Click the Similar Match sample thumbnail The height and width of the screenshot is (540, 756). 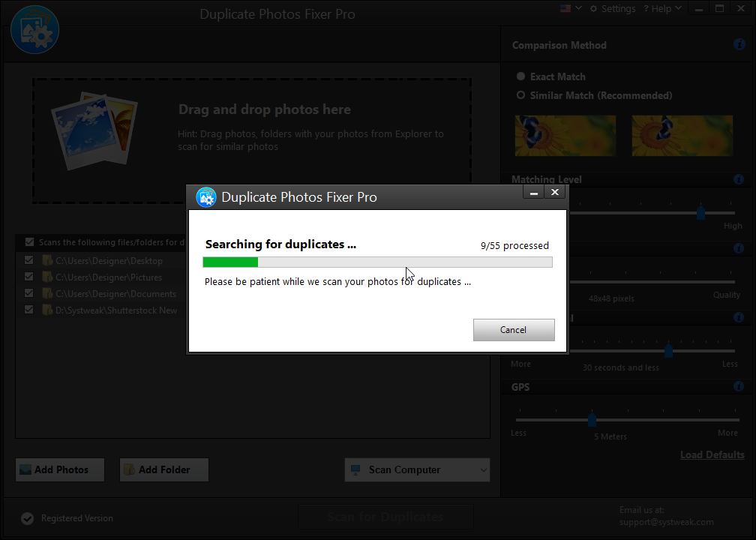click(682, 136)
